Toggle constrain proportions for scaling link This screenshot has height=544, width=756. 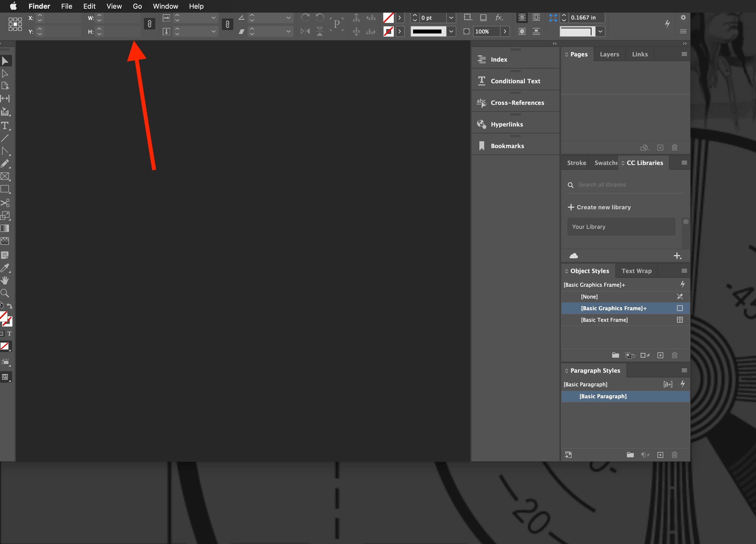click(227, 24)
